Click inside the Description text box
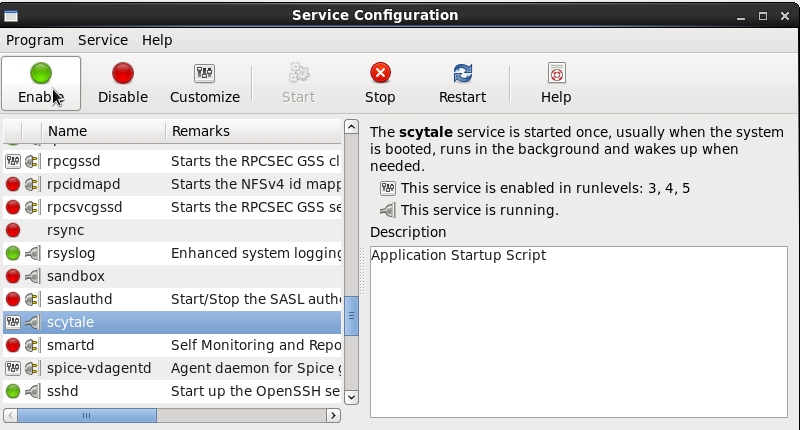The width and height of the screenshot is (800, 430). (578, 330)
